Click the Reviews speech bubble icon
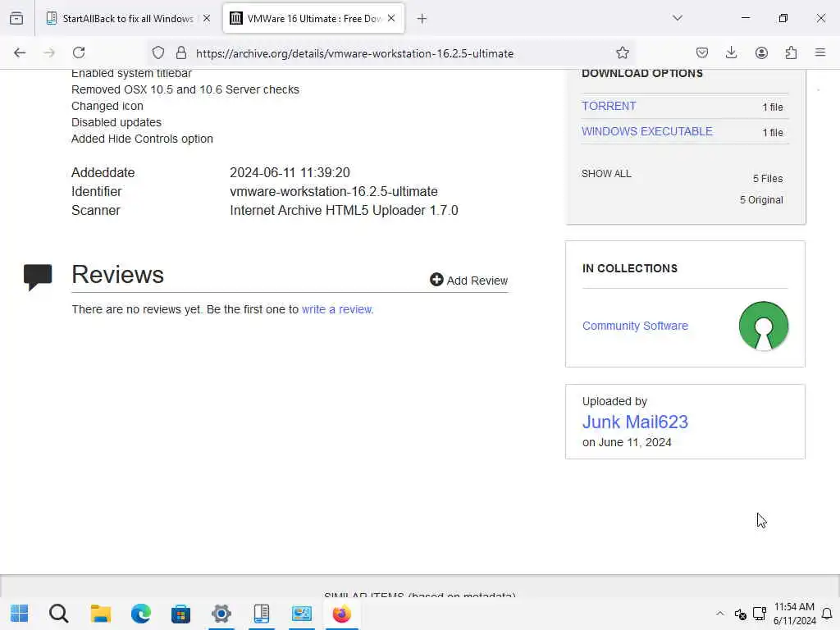The height and width of the screenshot is (630, 840). (x=38, y=277)
